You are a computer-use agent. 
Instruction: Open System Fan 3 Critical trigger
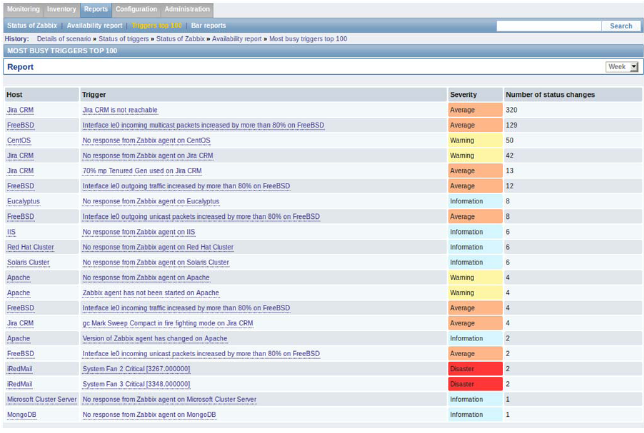pyautogui.click(x=136, y=384)
